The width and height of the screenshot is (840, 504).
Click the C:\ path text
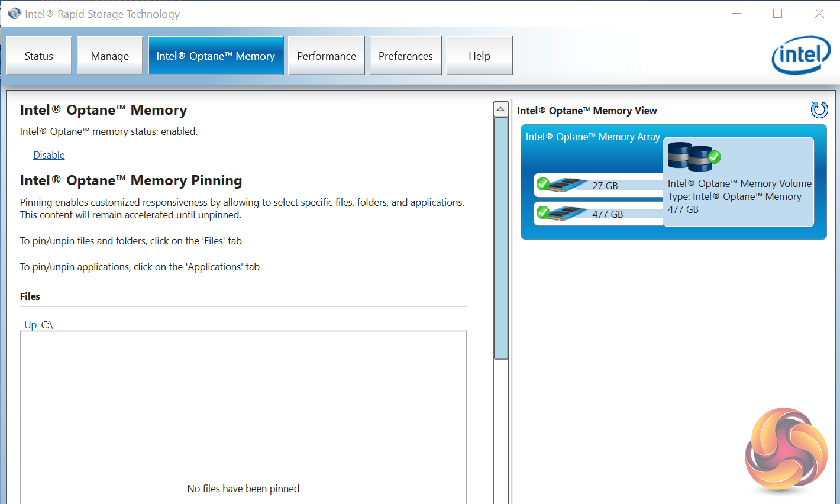pos(47,325)
